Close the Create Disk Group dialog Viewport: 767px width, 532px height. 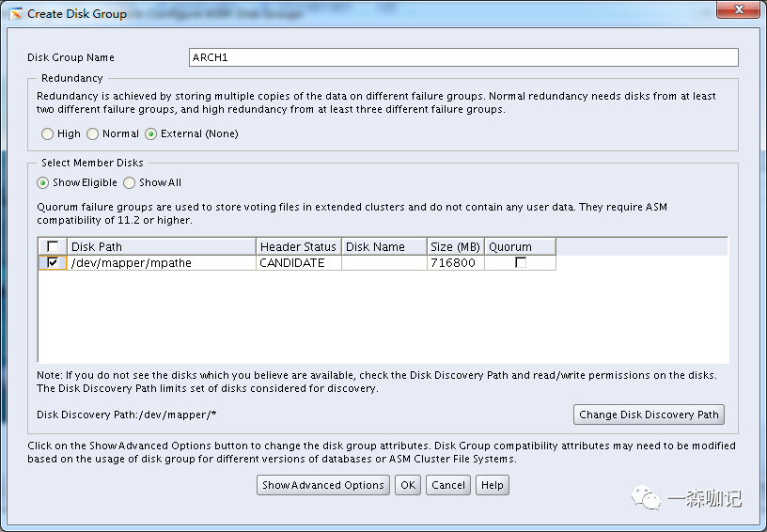point(739,9)
